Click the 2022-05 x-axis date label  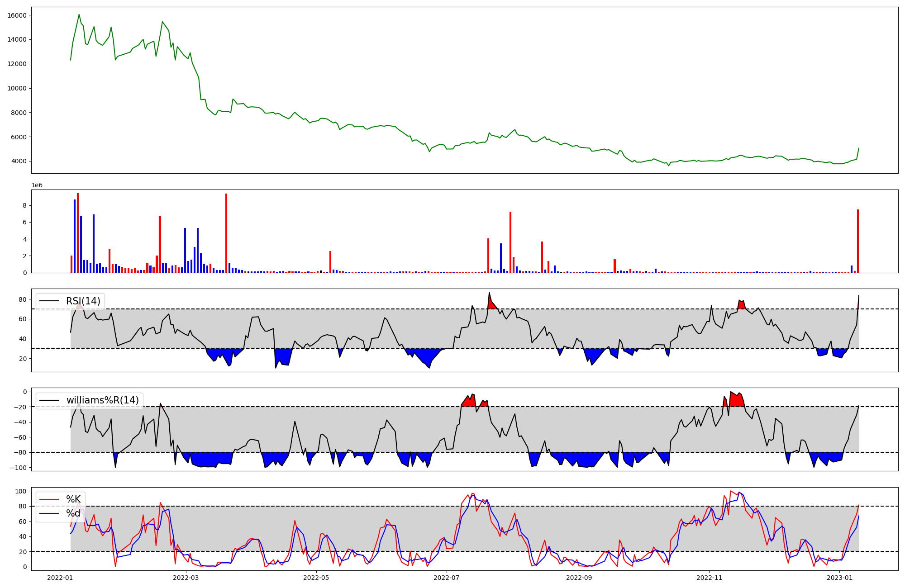[316, 578]
